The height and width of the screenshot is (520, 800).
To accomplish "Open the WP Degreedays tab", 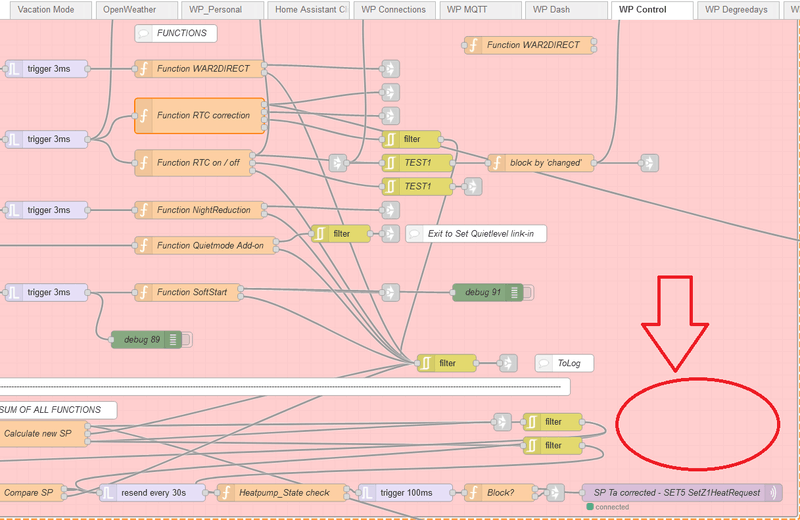I will coord(736,10).
